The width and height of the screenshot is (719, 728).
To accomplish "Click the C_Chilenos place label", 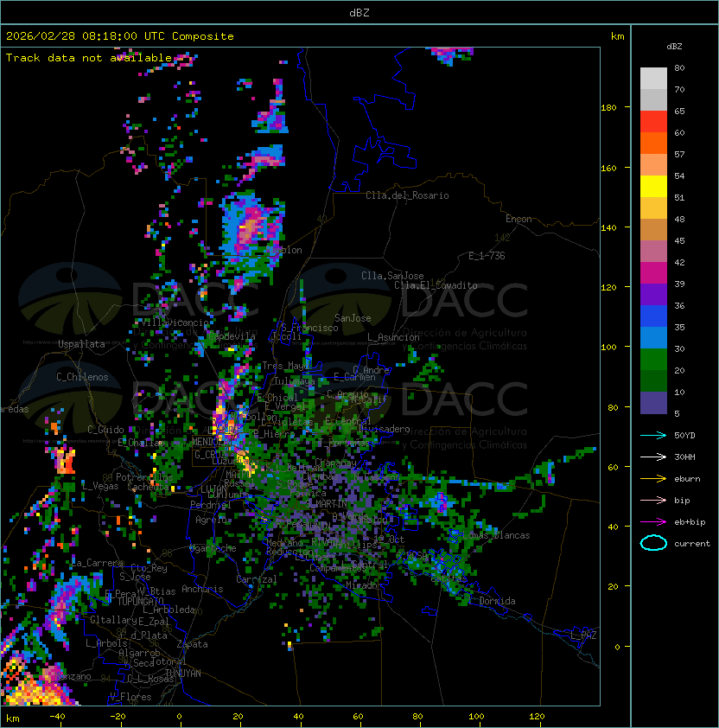I will pyautogui.click(x=83, y=377).
